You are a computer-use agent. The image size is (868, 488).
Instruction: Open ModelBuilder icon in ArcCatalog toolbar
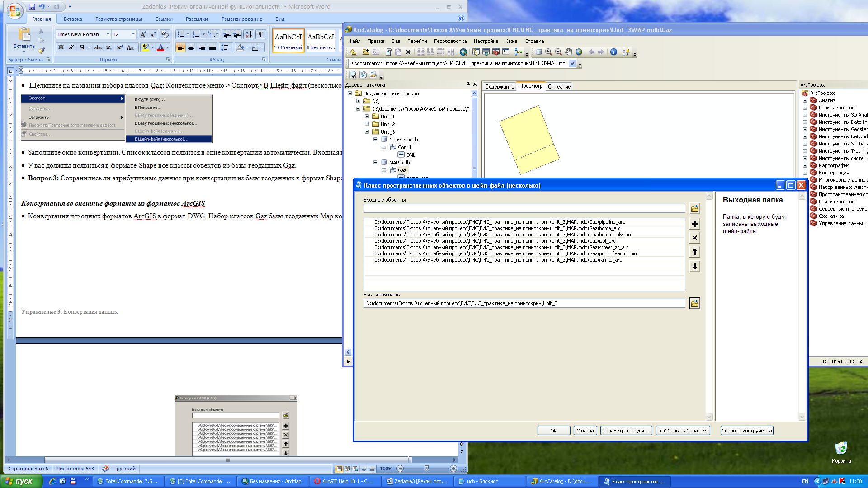(519, 52)
